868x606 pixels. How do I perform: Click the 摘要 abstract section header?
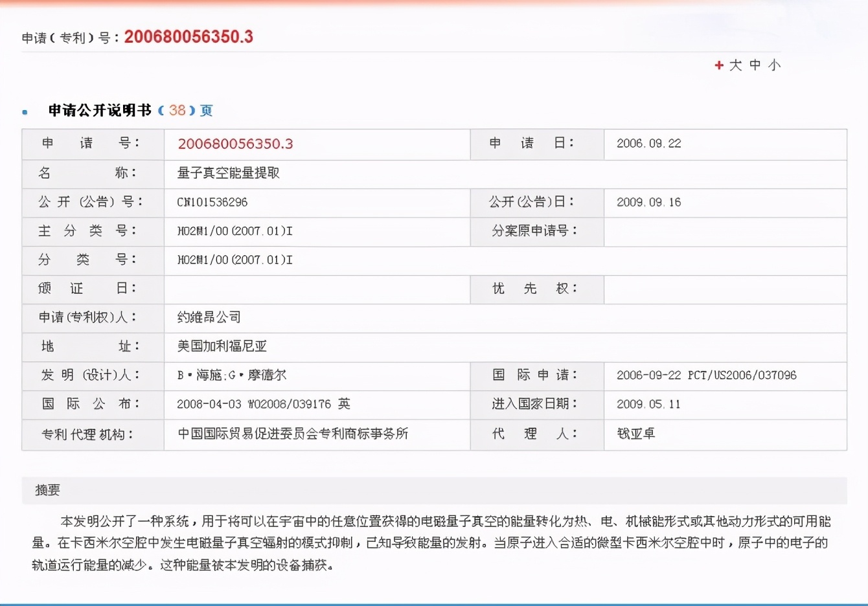tap(47, 490)
